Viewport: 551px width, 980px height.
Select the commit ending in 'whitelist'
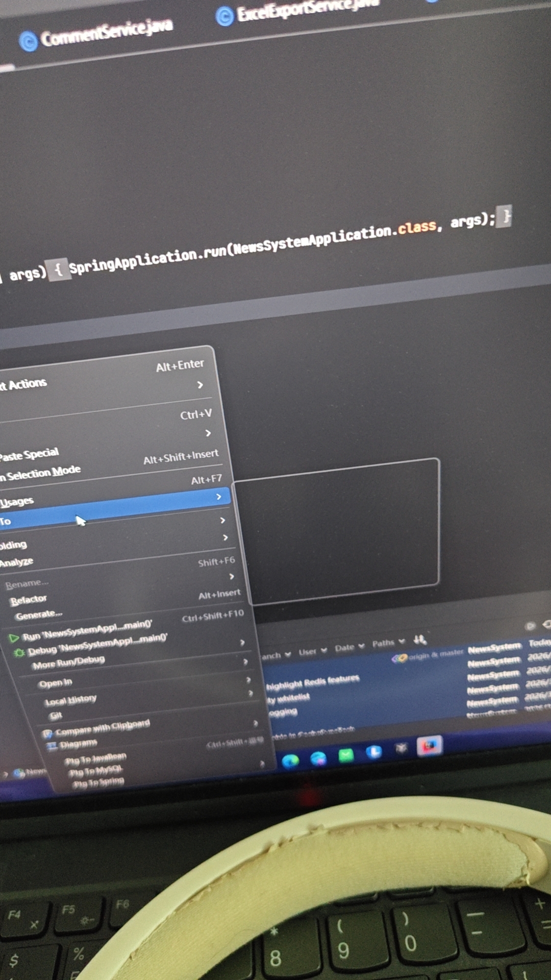click(x=288, y=697)
